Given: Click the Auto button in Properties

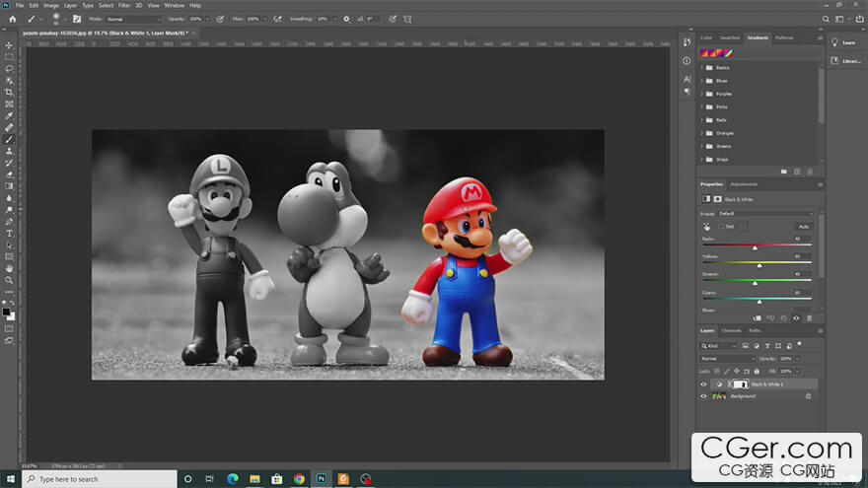Looking at the screenshot, I should (803, 227).
